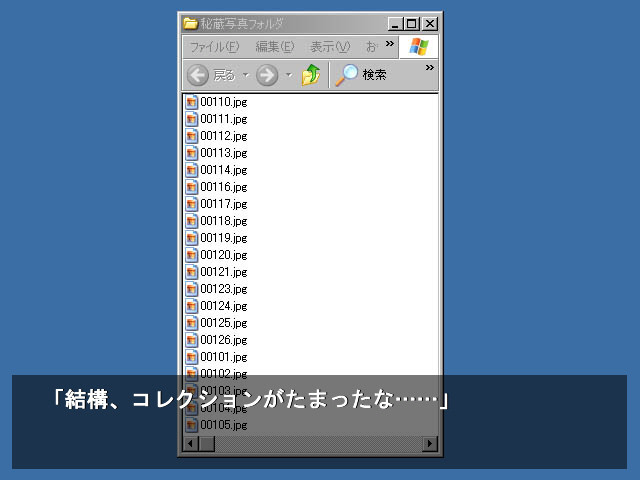The image size is (640, 480).
Task: Open the ファイル(F) menu
Action: point(214,47)
